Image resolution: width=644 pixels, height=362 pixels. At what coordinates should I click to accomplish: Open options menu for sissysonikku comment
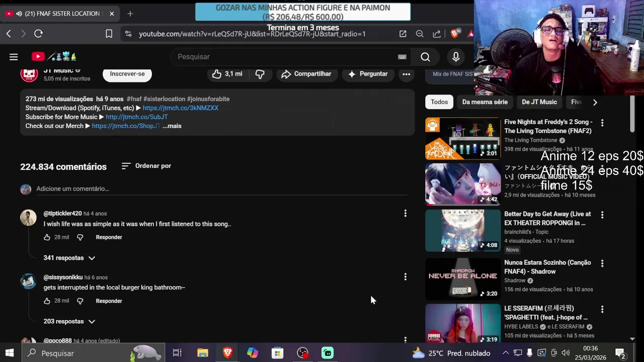coord(405,277)
